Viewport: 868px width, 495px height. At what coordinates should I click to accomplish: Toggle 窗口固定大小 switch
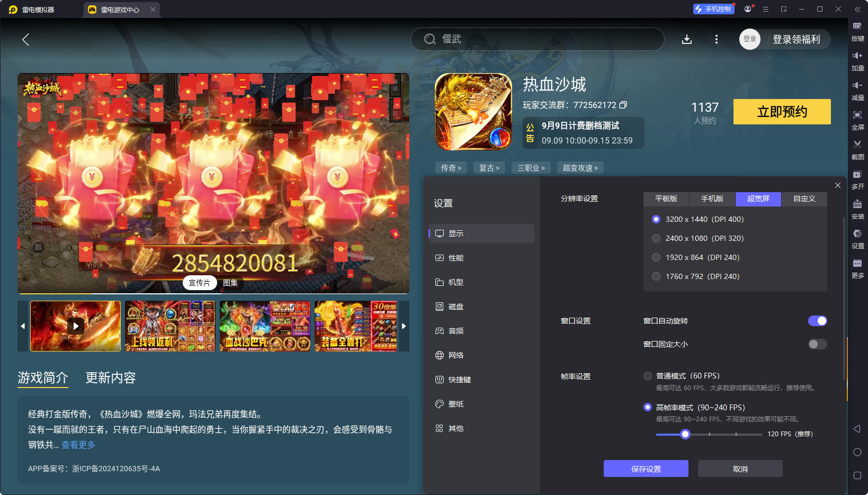point(818,344)
